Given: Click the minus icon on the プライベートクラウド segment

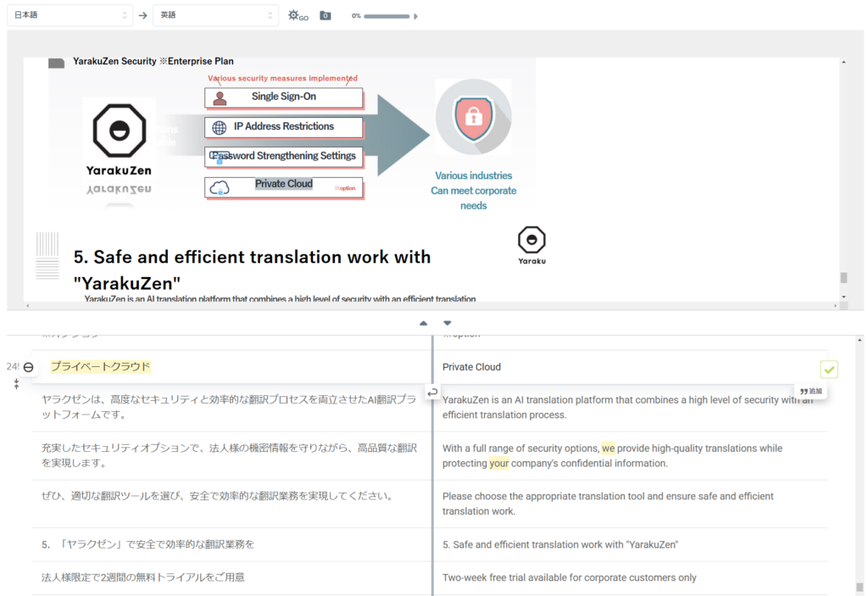Looking at the screenshot, I should click(x=28, y=367).
